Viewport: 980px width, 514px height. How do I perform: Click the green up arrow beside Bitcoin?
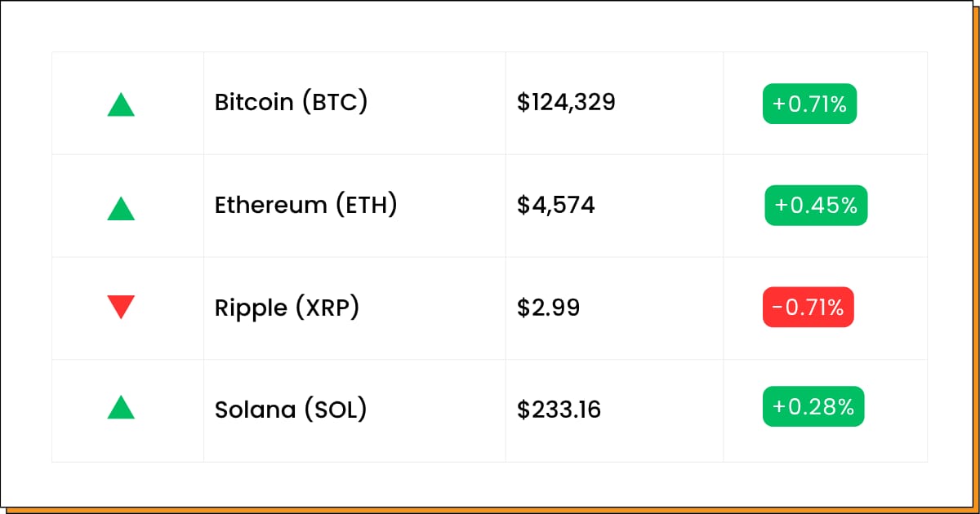[121, 105]
